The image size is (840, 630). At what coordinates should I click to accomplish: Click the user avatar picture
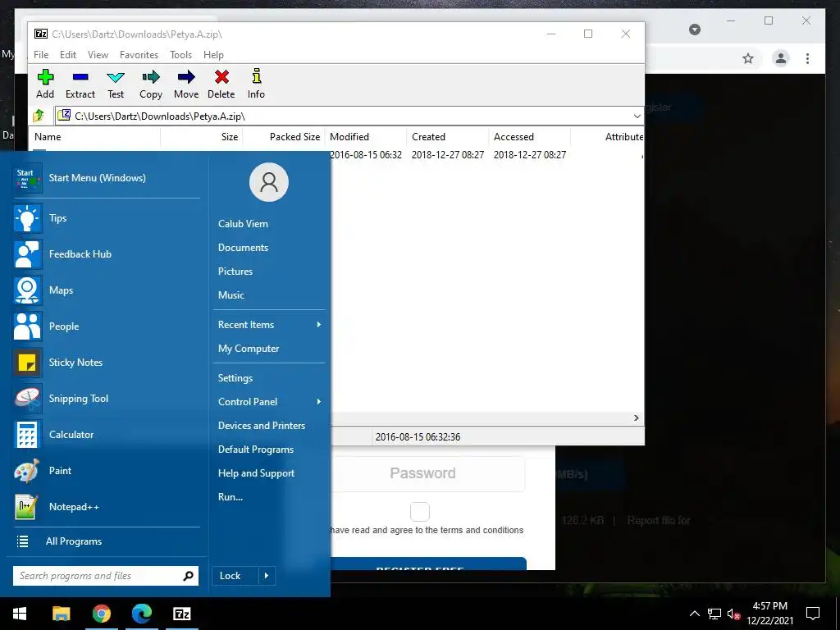269,182
